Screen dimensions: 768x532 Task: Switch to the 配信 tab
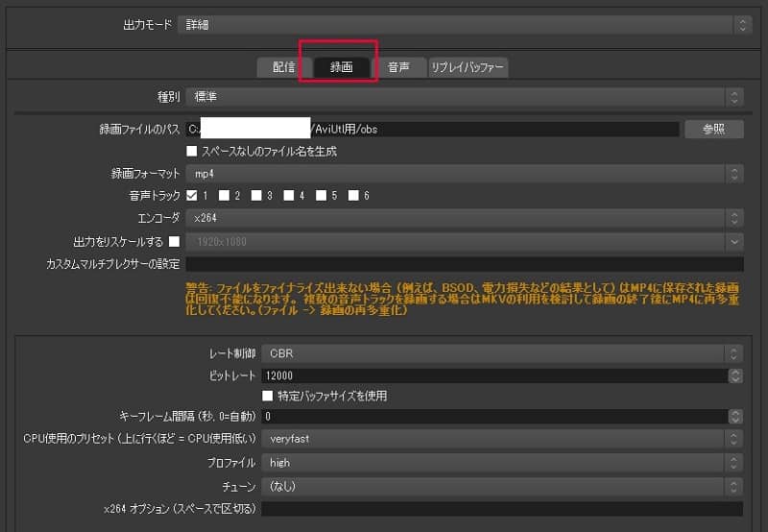point(284,67)
